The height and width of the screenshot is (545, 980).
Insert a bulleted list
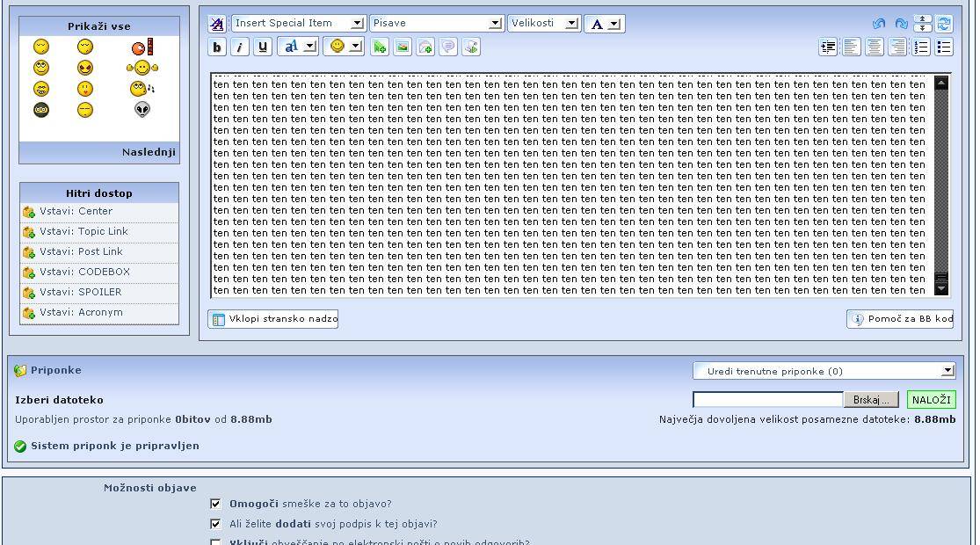pyautogui.click(x=944, y=47)
